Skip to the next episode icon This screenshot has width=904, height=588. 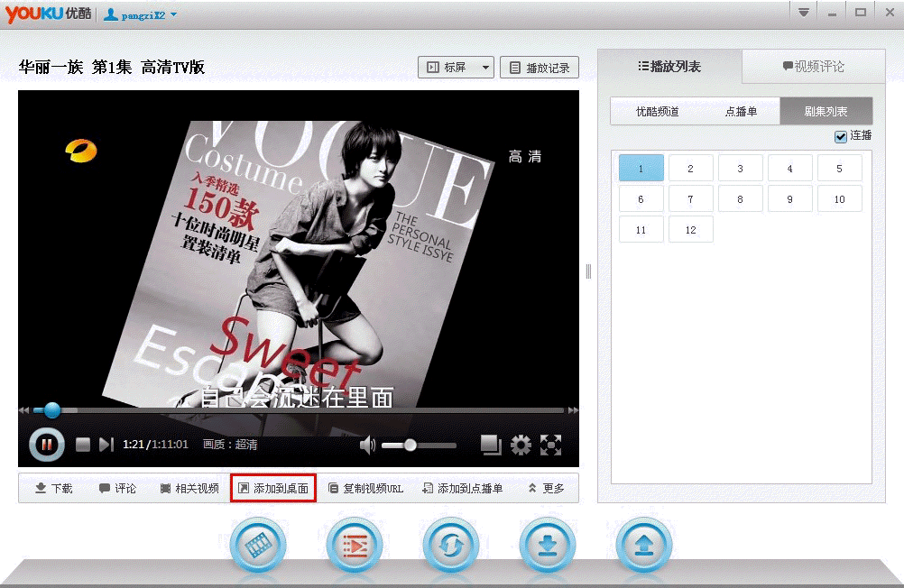click(x=106, y=445)
